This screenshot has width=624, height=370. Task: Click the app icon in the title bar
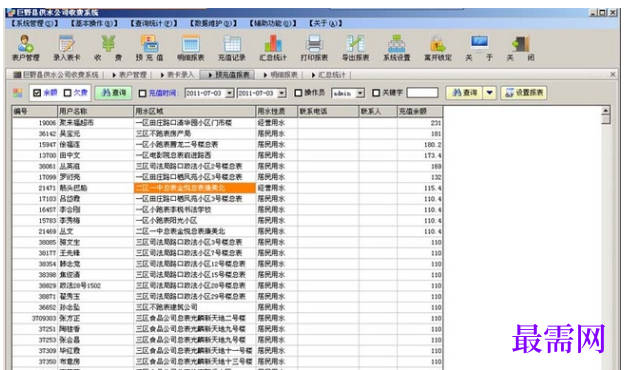pyautogui.click(x=11, y=12)
